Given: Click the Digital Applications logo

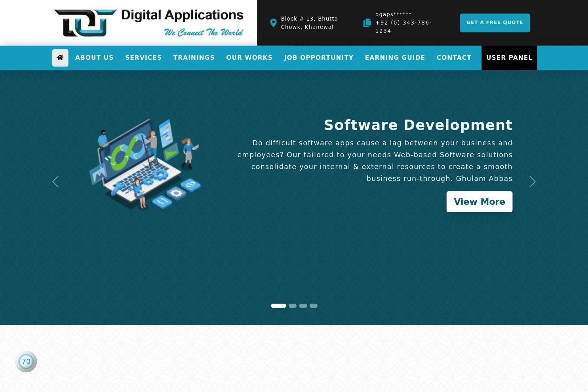Looking at the screenshot, I should (x=148, y=22).
